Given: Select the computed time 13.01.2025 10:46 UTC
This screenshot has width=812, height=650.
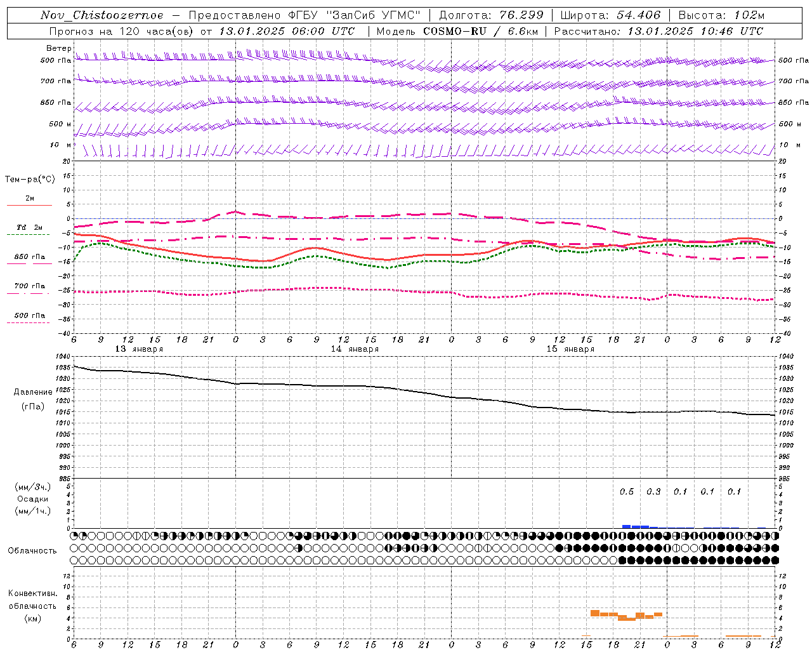Looking at the screenshot, I should tap(695, 31).
